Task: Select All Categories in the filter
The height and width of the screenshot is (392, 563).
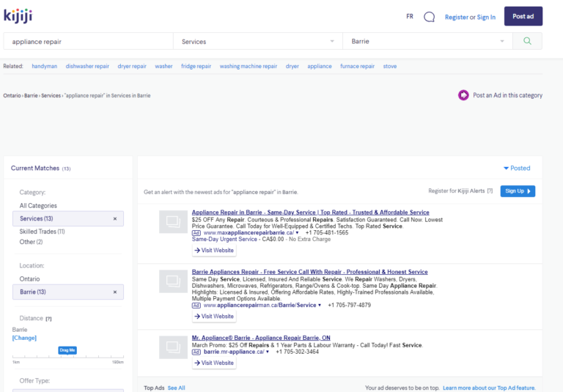Action: point(38,206)
